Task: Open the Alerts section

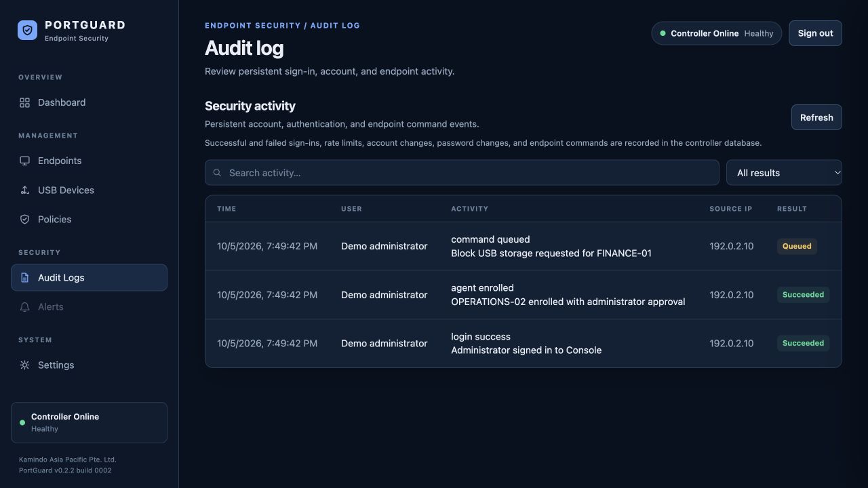Action: (89, 306)
